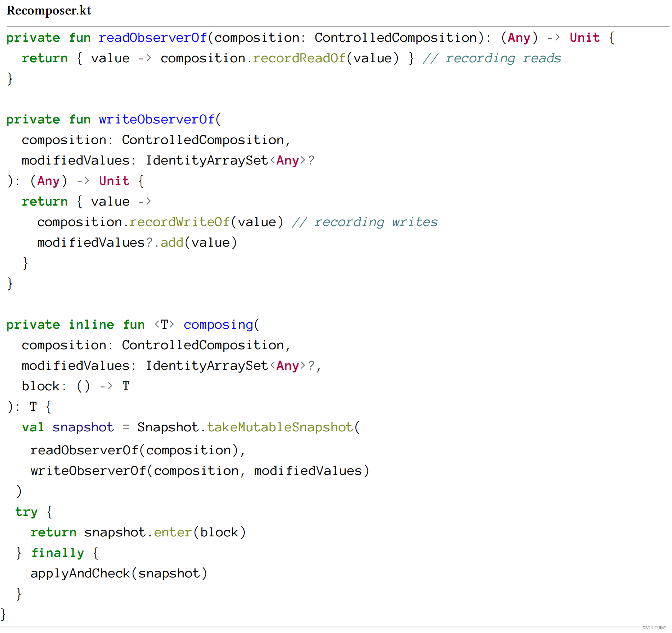The image size is (672, 633).
Task: Click the 'val' keyword
Action: (x=33, y=427)
